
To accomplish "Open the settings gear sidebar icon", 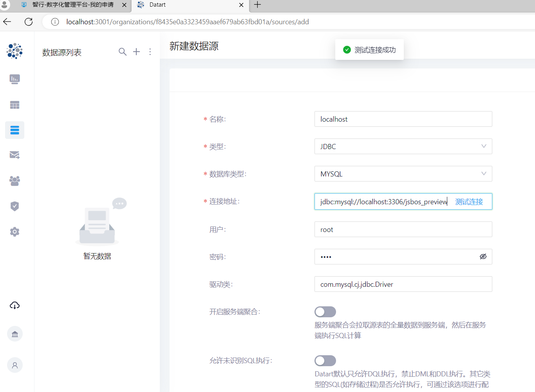I will (x=14, y=232).
